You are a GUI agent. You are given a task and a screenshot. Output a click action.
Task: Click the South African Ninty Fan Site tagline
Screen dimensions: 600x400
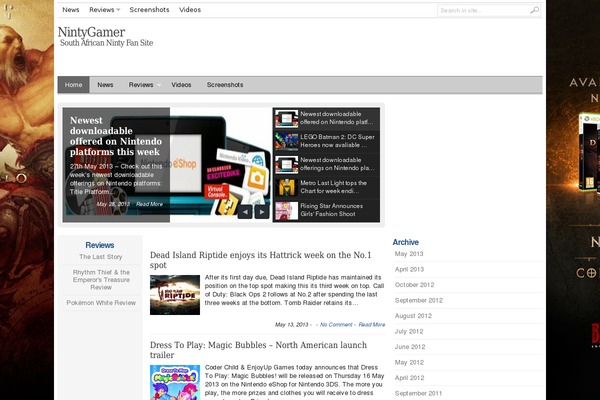[x=106, y=43]
